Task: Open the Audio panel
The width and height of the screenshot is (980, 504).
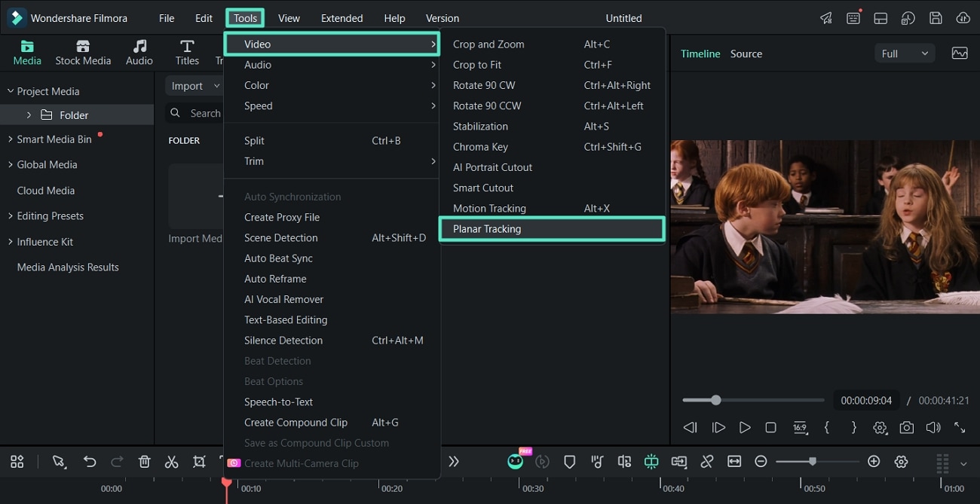Action: pyautogui.click(x=139, y=53)
